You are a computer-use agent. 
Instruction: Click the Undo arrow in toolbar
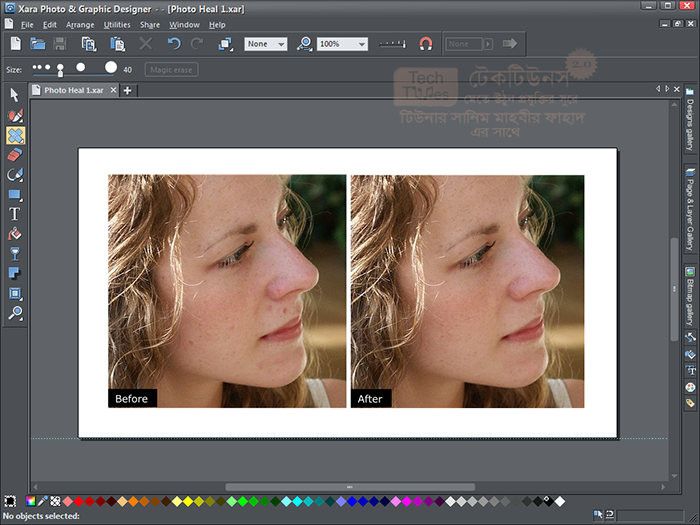[x=174, y=44]
